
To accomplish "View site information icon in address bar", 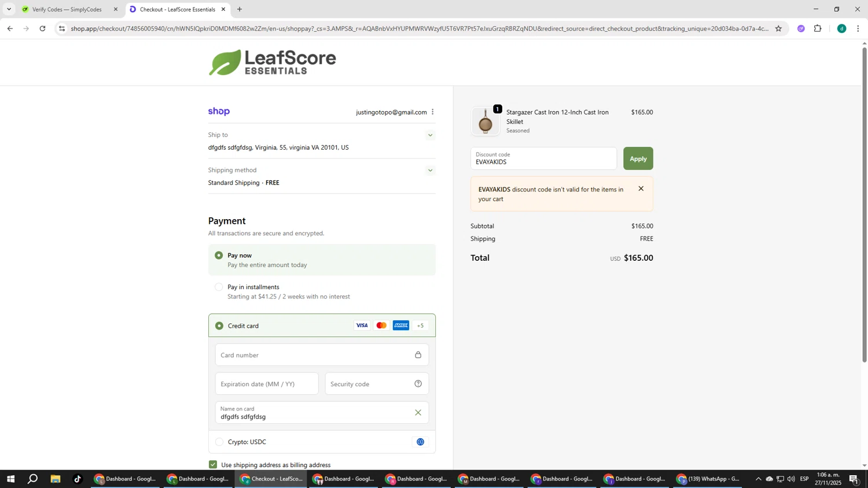I will [62, 28].
